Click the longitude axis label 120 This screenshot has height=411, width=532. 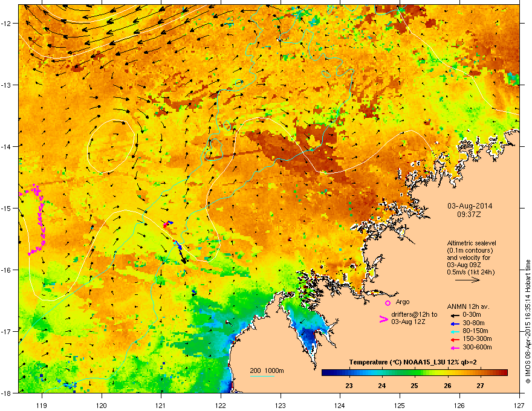[102, 405]
